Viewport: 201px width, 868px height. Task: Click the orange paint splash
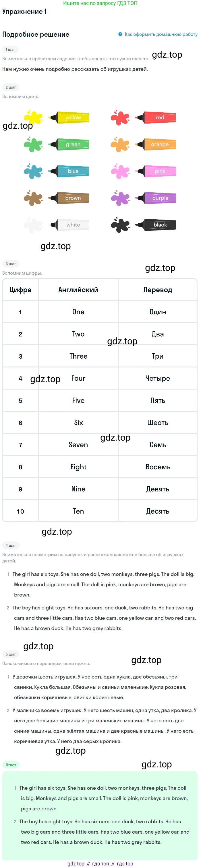[120, 144]
